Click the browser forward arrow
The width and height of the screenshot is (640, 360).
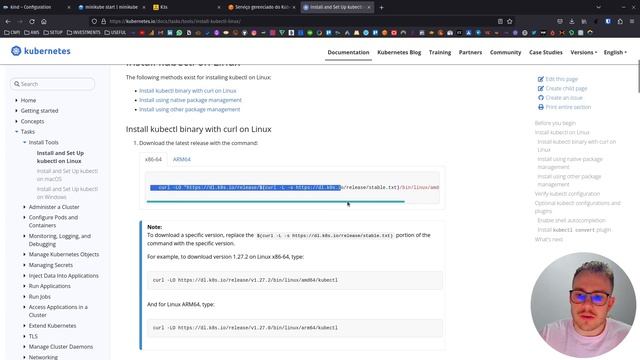click(20, 21)
